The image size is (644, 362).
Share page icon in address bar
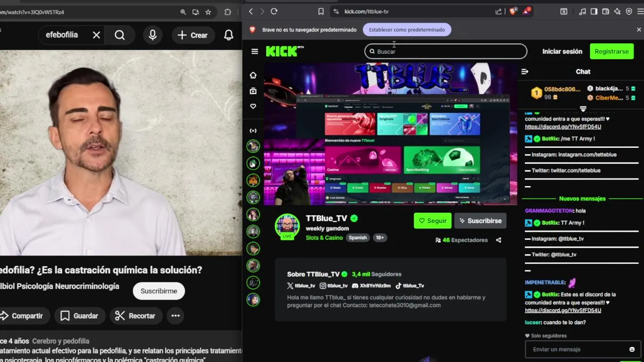(x=499, y=11)
